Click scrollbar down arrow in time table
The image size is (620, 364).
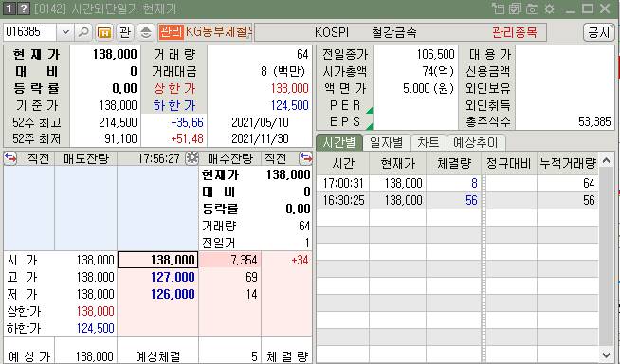607,355
